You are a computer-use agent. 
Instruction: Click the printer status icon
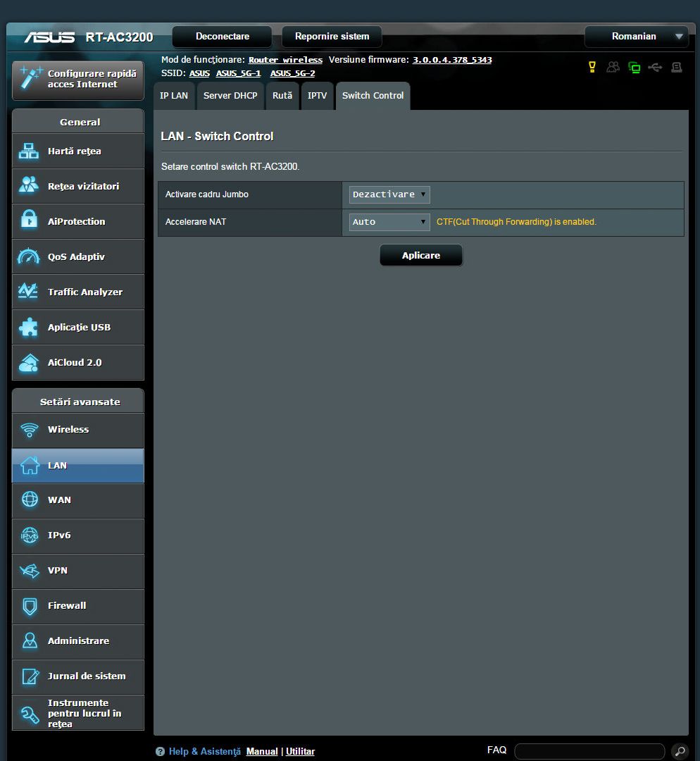(x=677, y=68)
